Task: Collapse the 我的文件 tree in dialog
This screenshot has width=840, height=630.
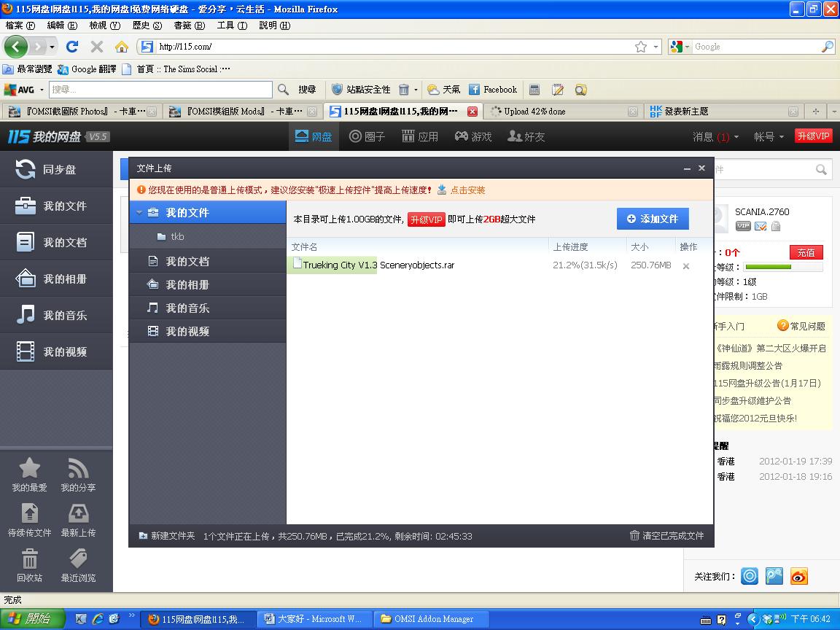Action: (x=139, y=213)
